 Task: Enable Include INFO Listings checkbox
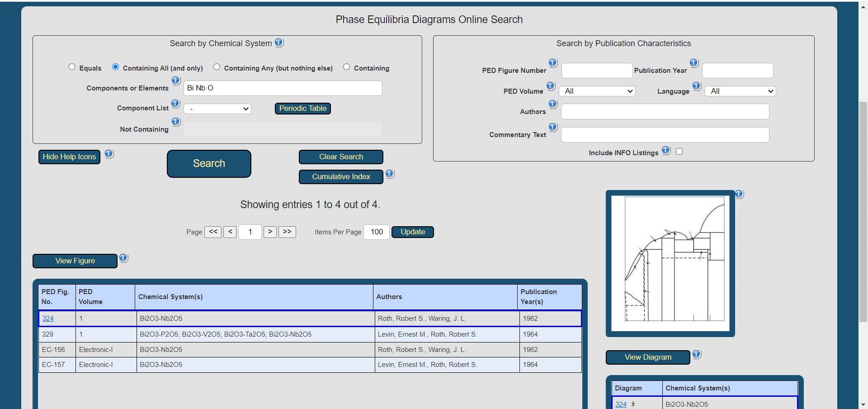click(x=679, y=152)
